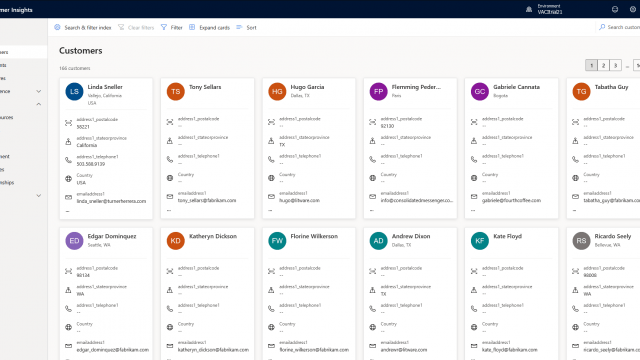The height and width of the screenshot is (360, 640).
Task: Open Katheryn Dickson customer name
Action: pyautogui.click(x=213, y=236)
